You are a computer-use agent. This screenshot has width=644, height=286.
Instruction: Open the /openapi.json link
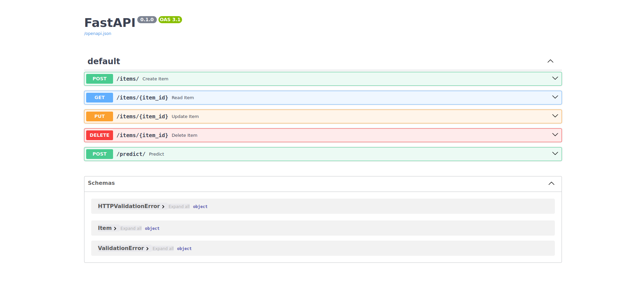point(98,34)
